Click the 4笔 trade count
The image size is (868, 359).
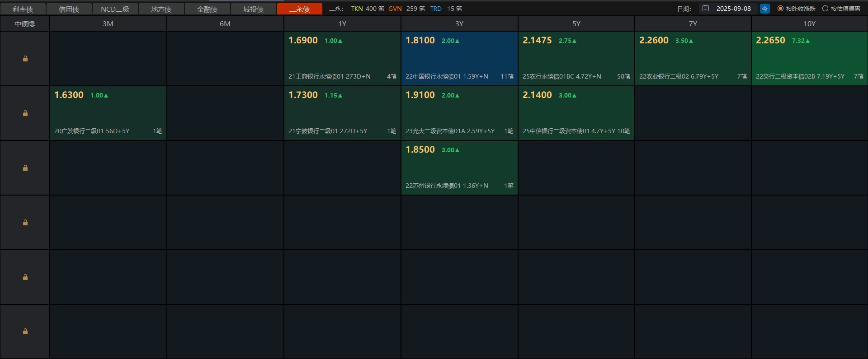coord(392,76)
